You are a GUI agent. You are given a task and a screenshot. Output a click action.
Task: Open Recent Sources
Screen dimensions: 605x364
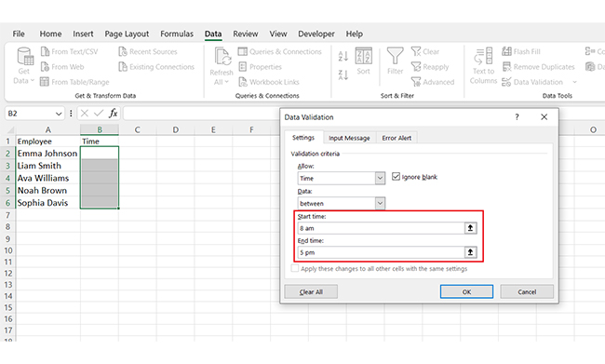(x=148, y=51)
